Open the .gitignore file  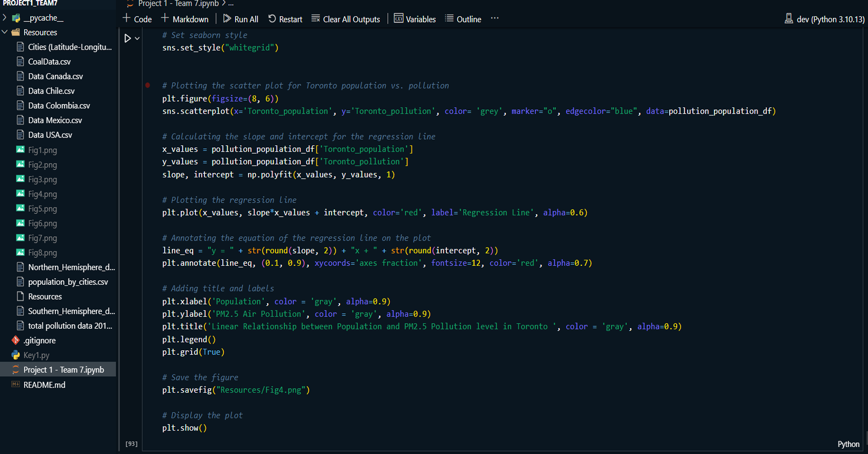coord(39,340)
